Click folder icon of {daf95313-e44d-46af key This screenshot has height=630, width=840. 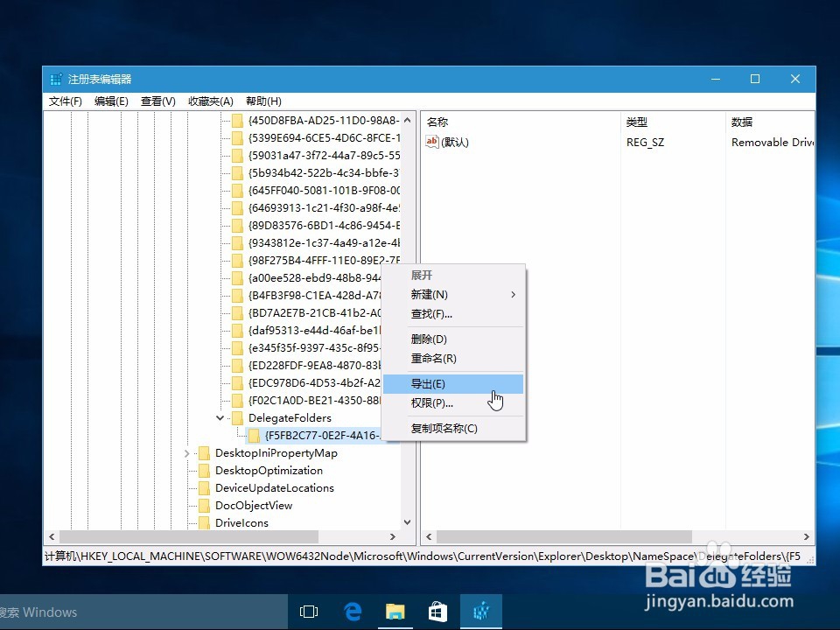[237, 331]
